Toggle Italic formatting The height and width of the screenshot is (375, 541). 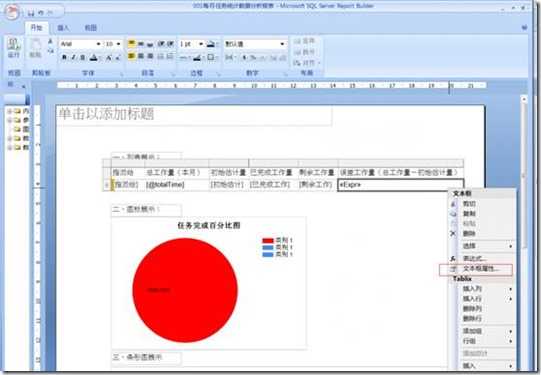coord(73,57)
